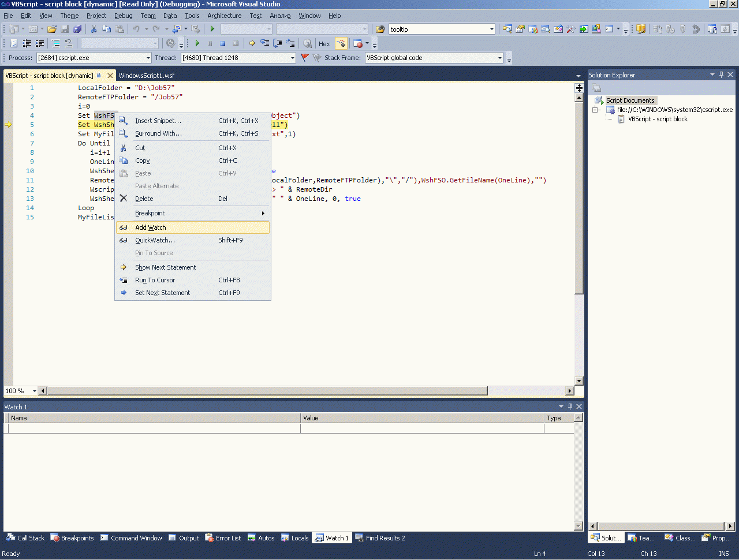Choose Add Watch from context menu
Screen dimensions: 739x560
click(x=151, y=227)
